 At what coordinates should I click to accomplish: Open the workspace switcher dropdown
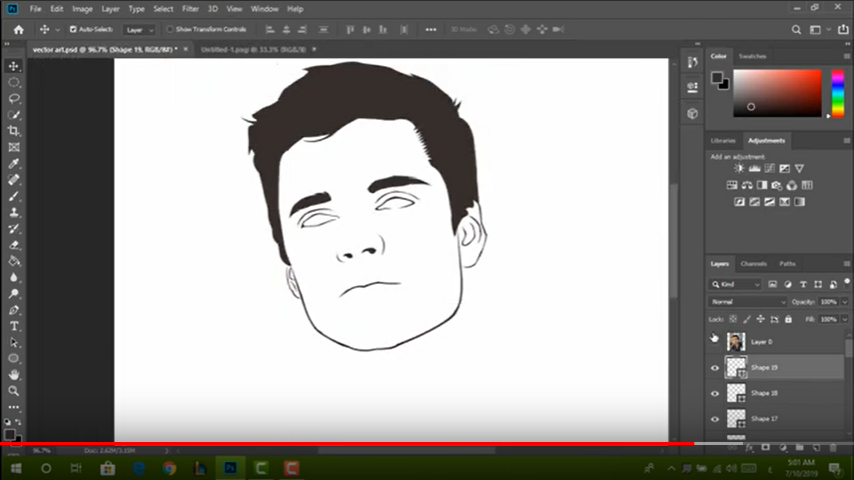point(819,30)
